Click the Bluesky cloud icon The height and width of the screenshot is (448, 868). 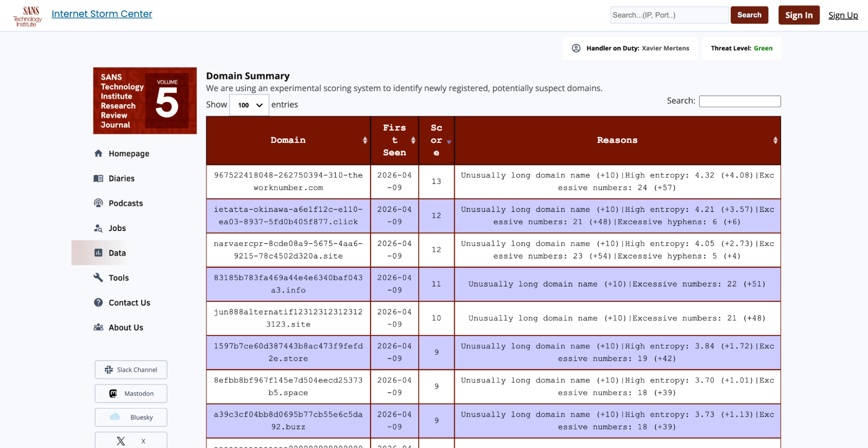[x=115, y=417]
